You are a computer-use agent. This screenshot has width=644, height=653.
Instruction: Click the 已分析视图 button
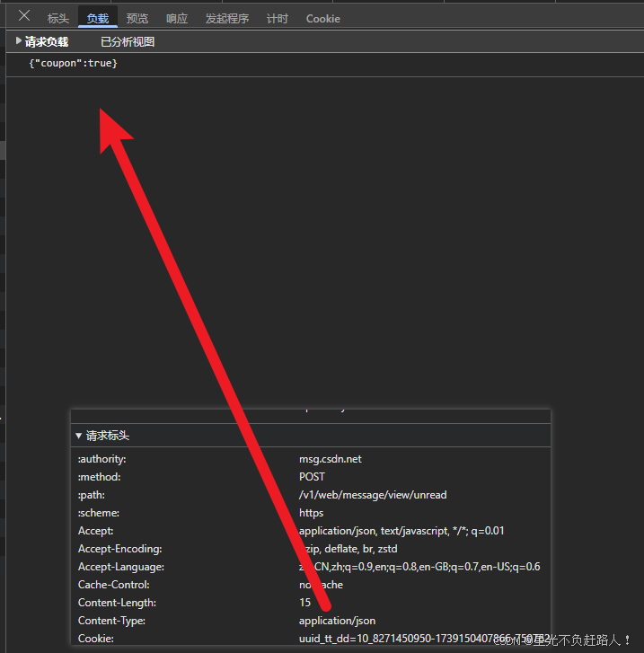(x=128, y=41)
